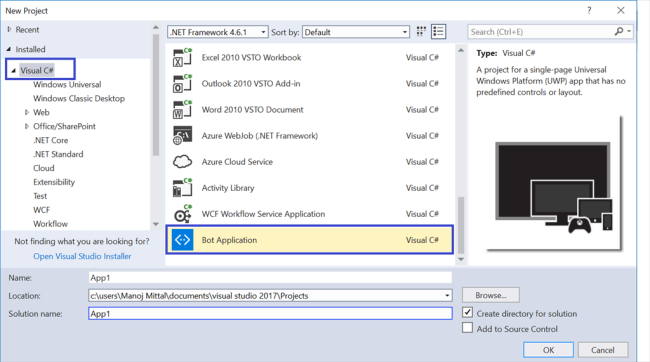Image resolution: width=650 pixels, height=362 pixels.
Task: Open the Location path dropdown arrow
Action: tap(447, 296)
